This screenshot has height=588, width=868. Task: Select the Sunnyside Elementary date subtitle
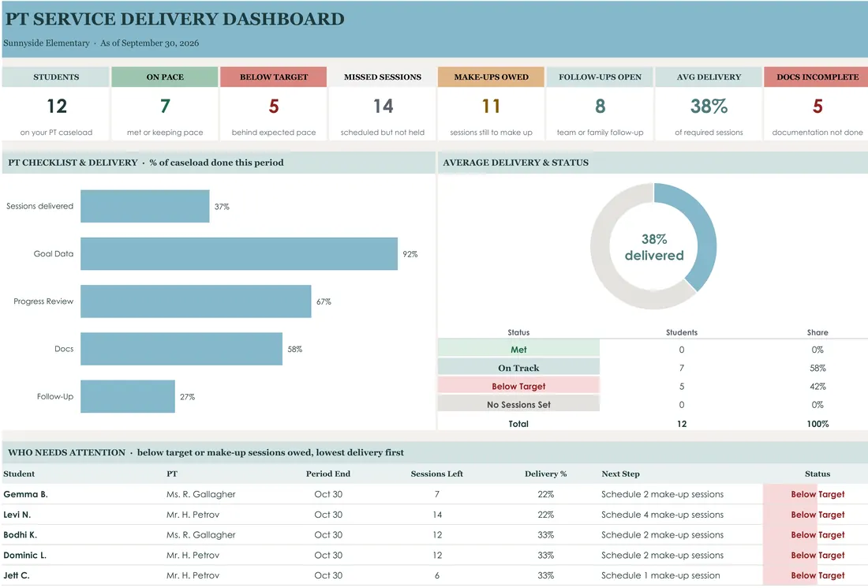tap(101, 43)
